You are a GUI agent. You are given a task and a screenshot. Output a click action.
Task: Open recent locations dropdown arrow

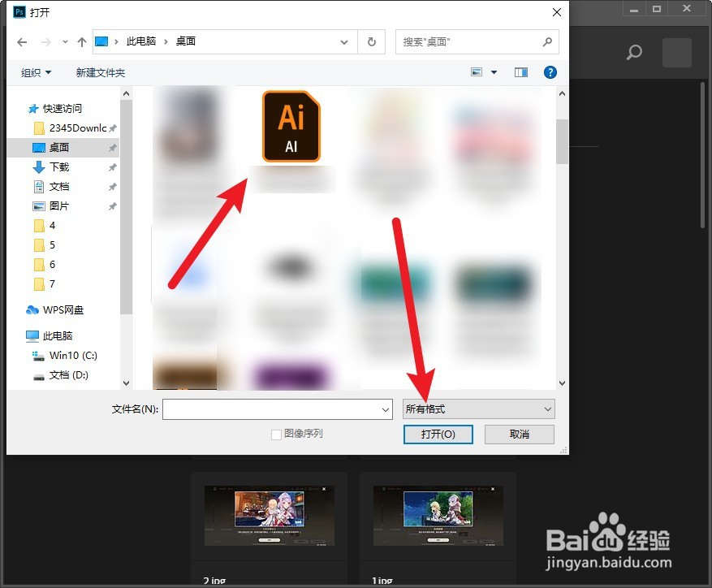(x=65, y=41)
